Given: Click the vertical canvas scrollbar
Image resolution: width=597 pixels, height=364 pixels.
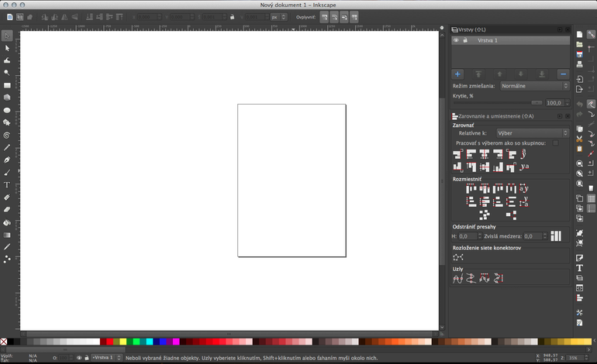Looking at the screenshot, I should 442,180.
